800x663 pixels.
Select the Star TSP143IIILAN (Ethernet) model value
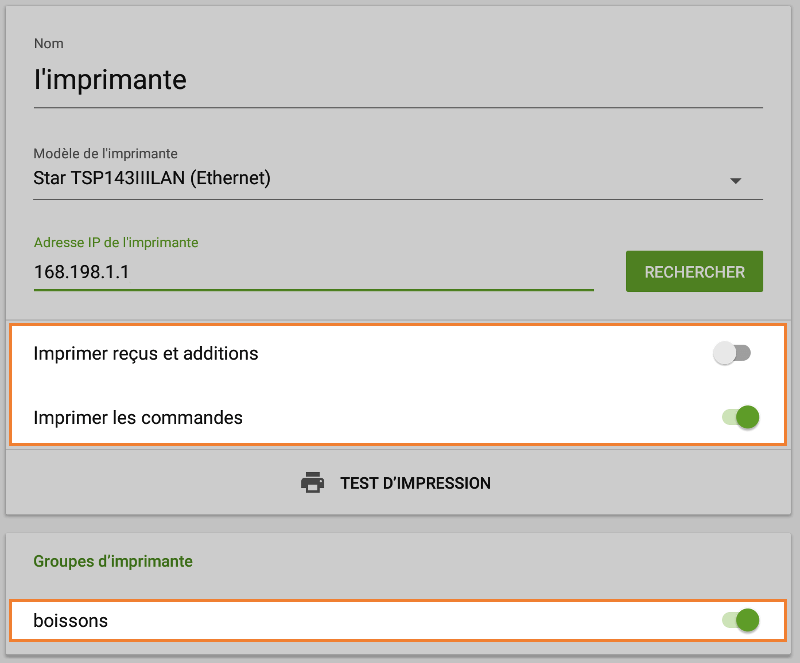(x=152, y=179)
